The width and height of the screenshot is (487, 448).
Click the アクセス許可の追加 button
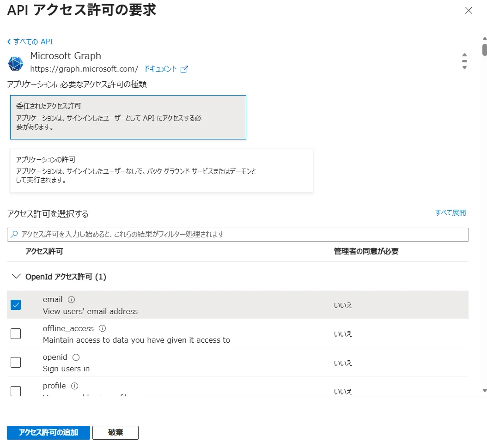[x=48, y=433]
